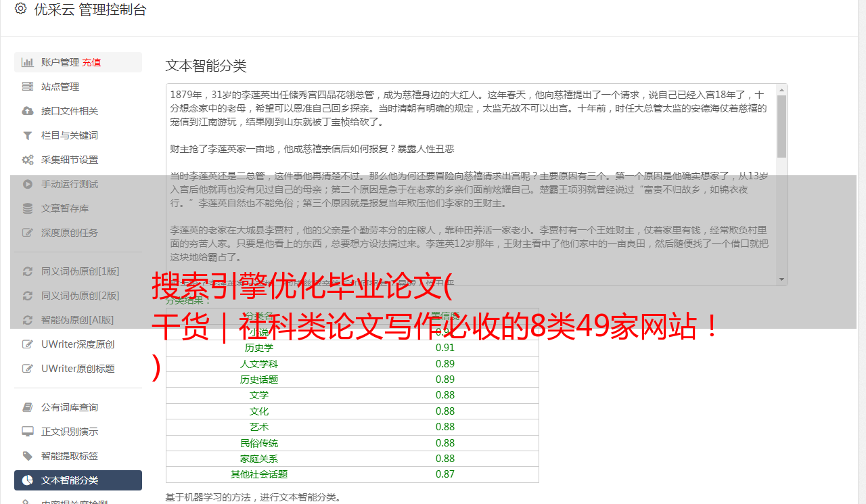Click the 其他社会话题 category cell
Image resolution: width=866 pixels, height=504 pixels.
pos(259,474)
